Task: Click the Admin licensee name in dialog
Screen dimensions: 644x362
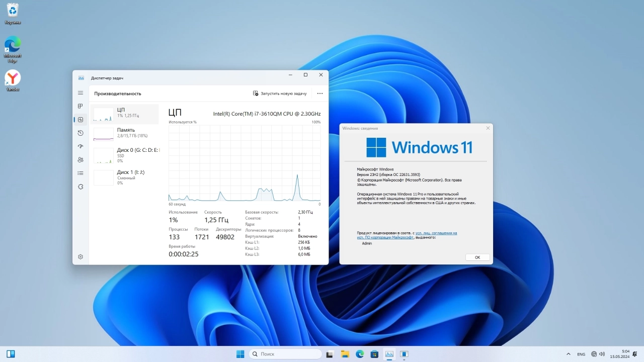Action: coord(367,243)
